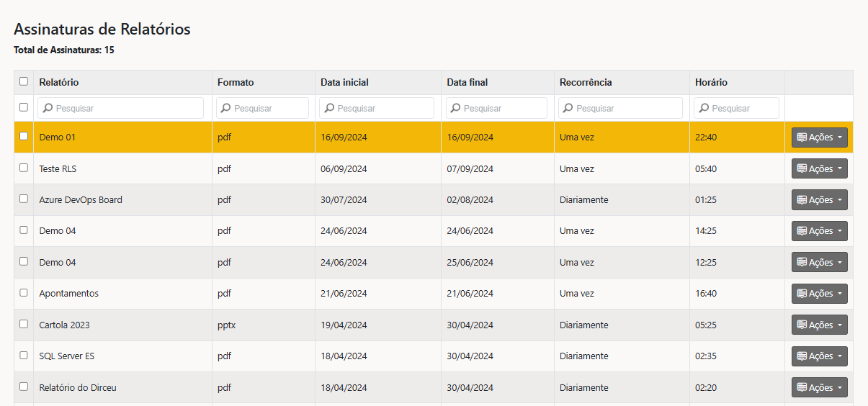
Task: Check the box for Azure DevOps Board row
Action: click(x=24, y=199)
